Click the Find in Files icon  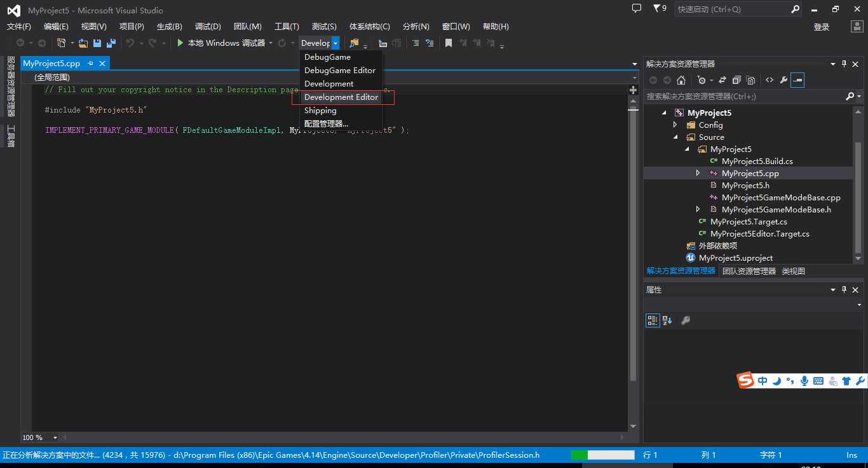click(x=354, y=43)
